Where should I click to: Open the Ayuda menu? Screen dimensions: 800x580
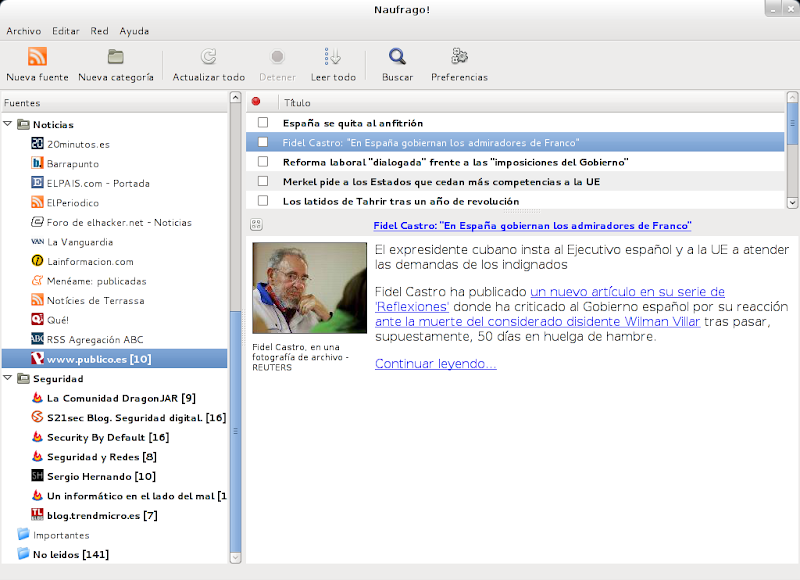(x=134, y=31)
